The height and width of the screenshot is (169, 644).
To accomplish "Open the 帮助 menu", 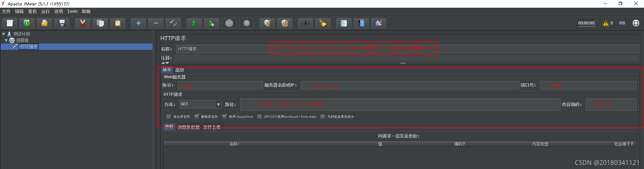I will coord(86,11).
